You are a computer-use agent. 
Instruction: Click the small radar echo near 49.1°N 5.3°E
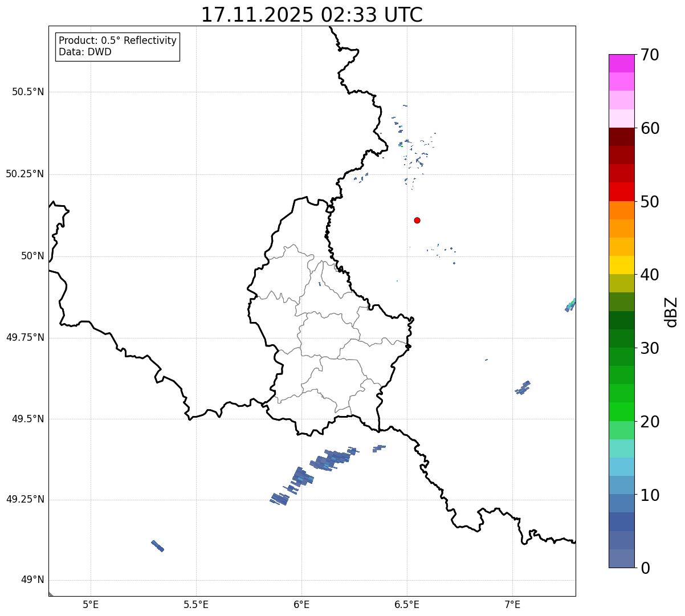point(158,546)
